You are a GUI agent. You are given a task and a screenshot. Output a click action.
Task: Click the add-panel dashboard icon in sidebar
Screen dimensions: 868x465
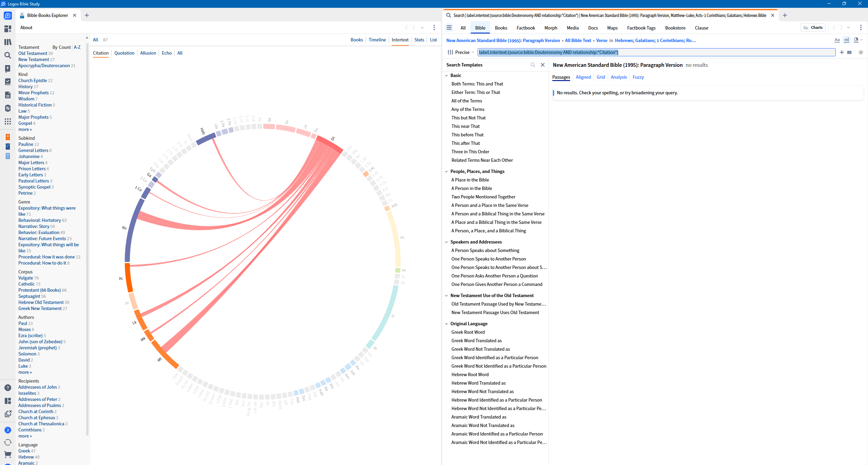pyautogui.click(x=7, y=29)
